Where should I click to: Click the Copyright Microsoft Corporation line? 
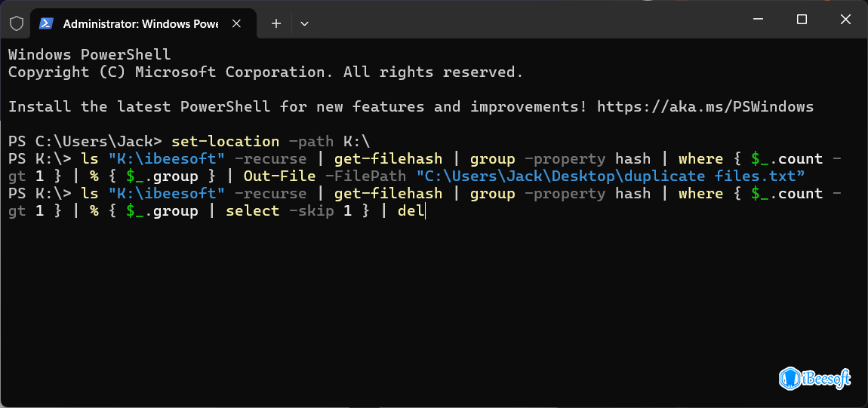pyautogui.click(x=265, y=72)
